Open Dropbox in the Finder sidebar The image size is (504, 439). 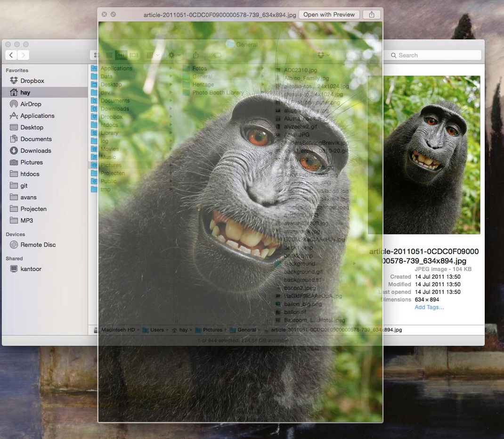[45, 81]
